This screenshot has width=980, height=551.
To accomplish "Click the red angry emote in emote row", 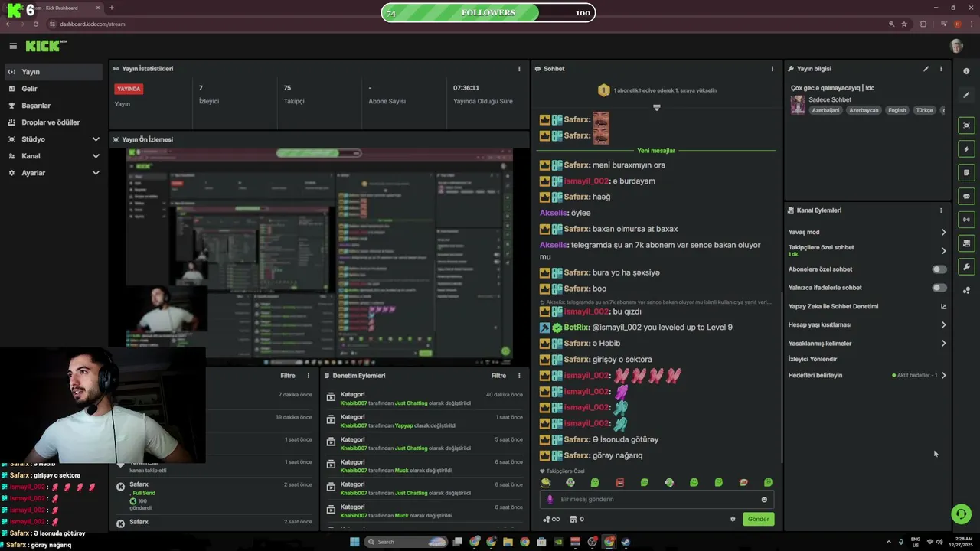I will coord(620,483).
